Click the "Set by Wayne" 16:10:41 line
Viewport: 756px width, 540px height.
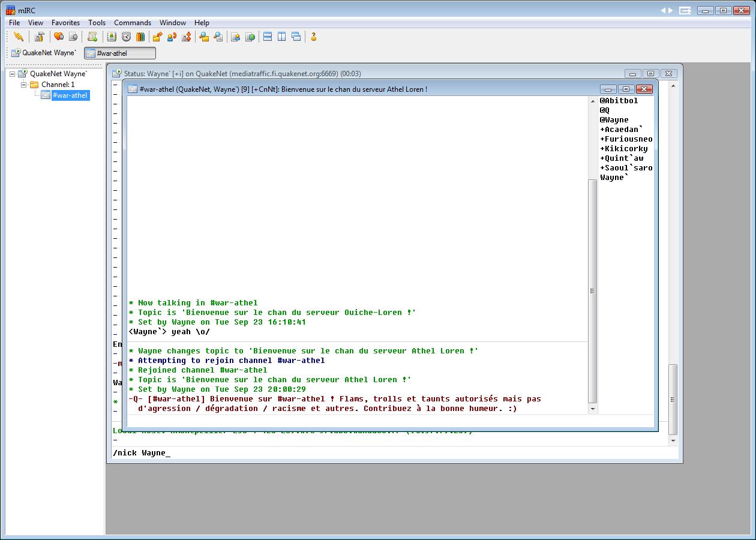[217, 322]
